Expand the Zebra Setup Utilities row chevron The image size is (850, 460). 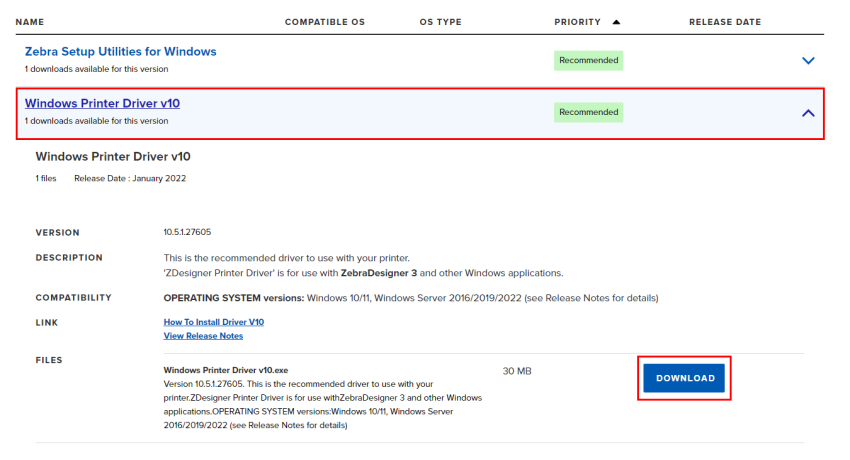(x=808, y=61)
